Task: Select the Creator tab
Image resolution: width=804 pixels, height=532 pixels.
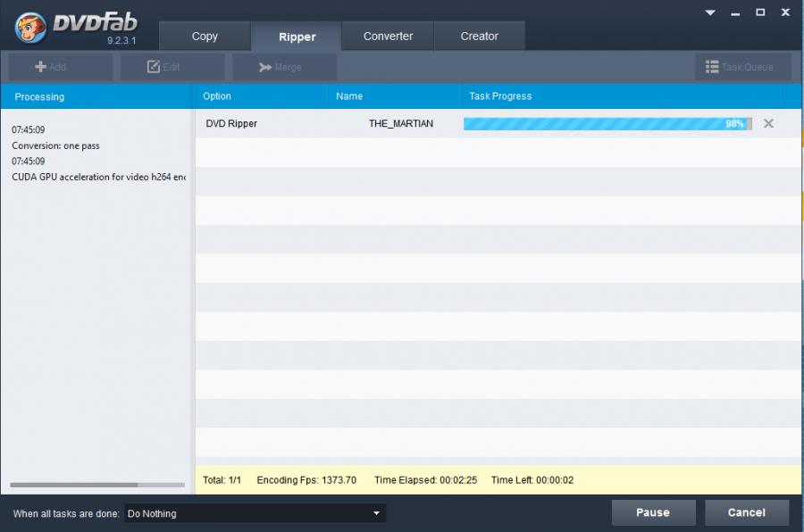Action: [479, 36]
